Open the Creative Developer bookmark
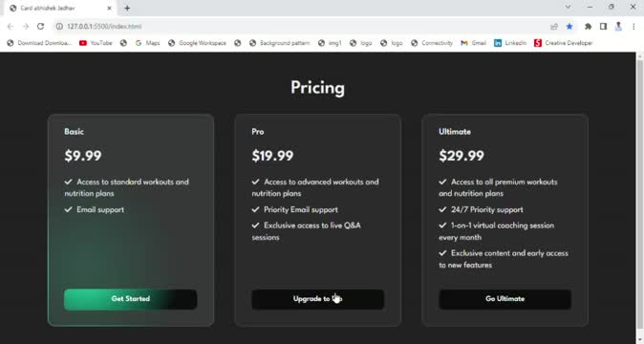This screenshot has height=344, width=644. (x=564, y=43)
